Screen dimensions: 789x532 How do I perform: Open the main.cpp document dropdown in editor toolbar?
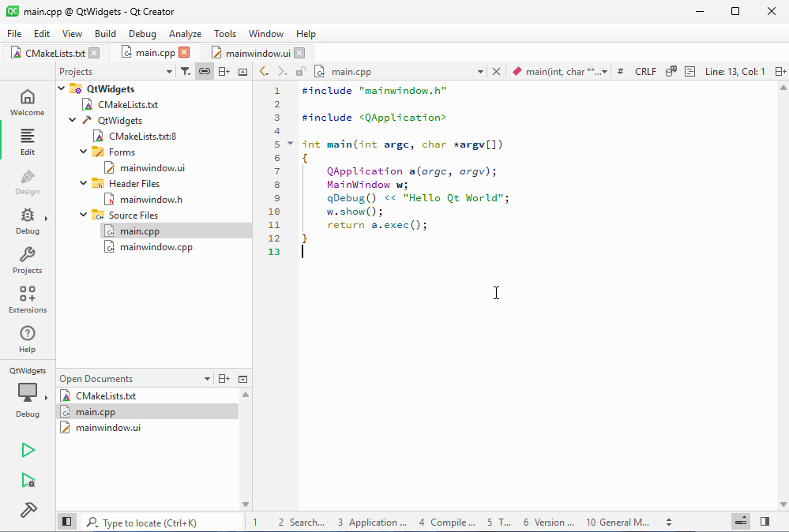pos(399,71)
